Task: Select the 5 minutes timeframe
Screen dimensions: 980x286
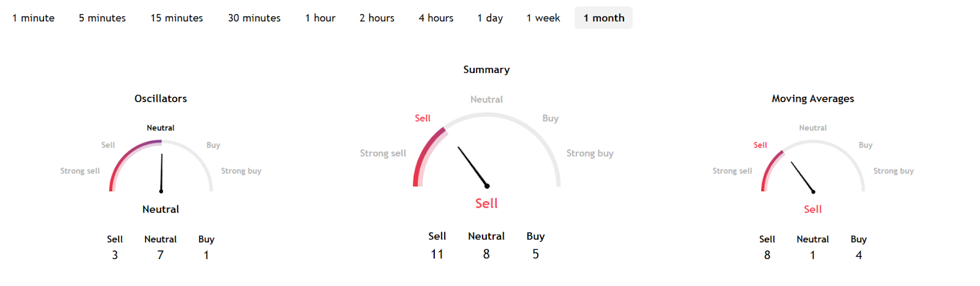Action: [x=102, y=18]
